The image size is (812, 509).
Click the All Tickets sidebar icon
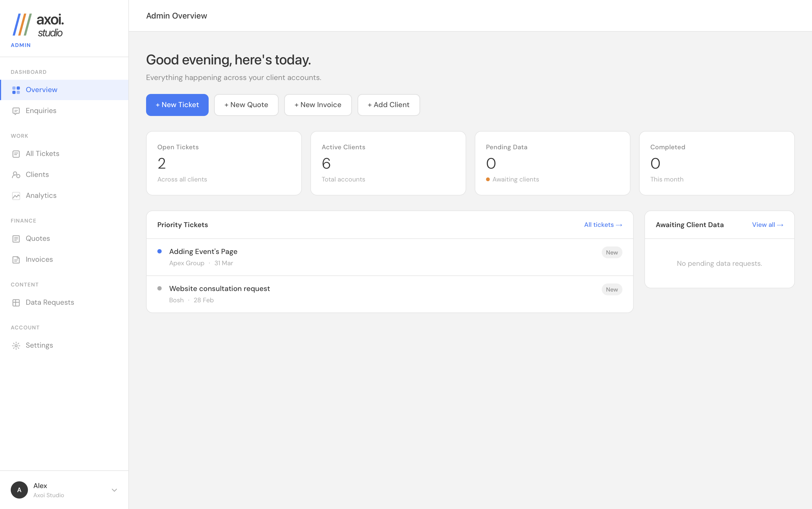(x=16, y=154)
